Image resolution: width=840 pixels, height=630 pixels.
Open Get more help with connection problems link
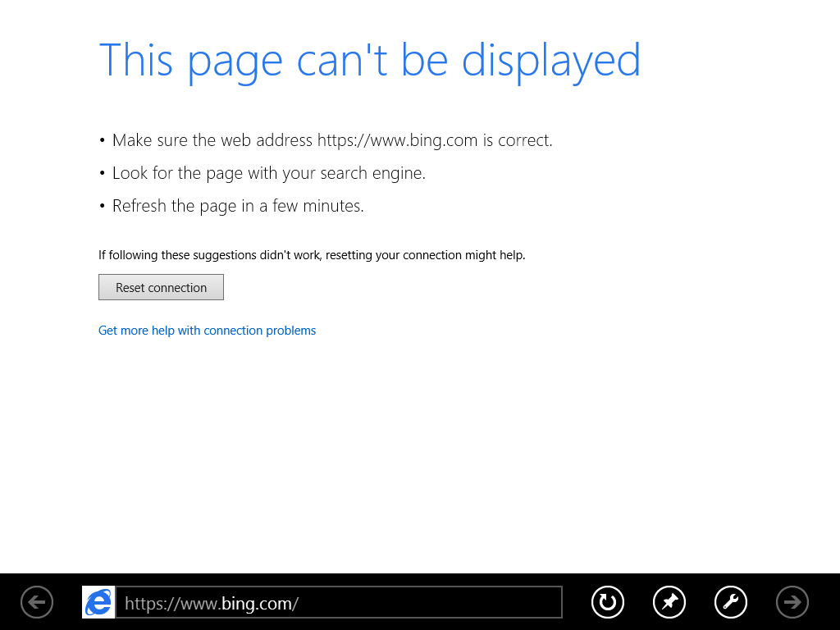208,331
